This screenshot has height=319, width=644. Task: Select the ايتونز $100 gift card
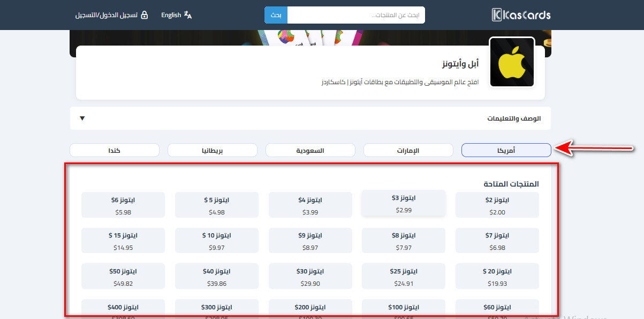coord(403,308)
